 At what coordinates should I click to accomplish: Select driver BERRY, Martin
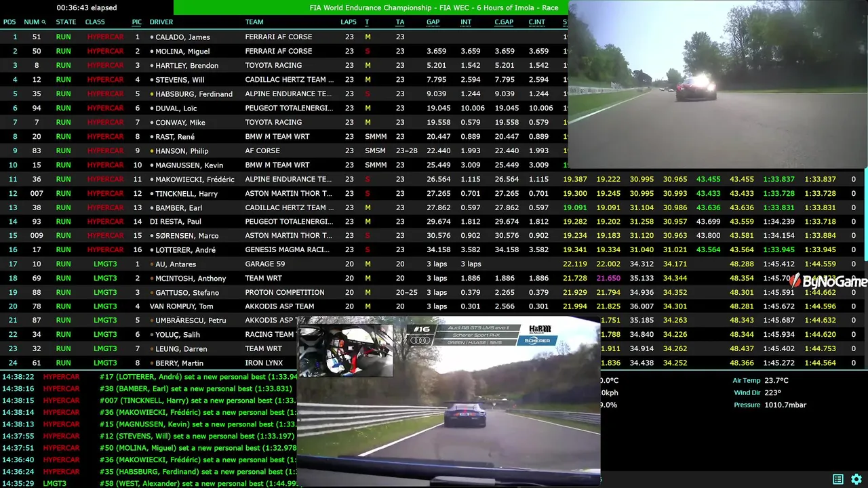(180, 363)
